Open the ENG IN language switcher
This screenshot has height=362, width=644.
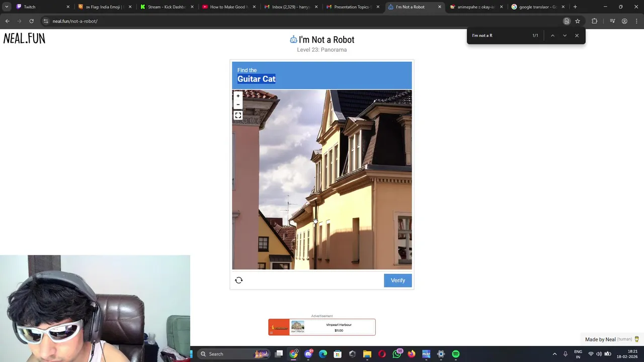click(x=578, y=354)
